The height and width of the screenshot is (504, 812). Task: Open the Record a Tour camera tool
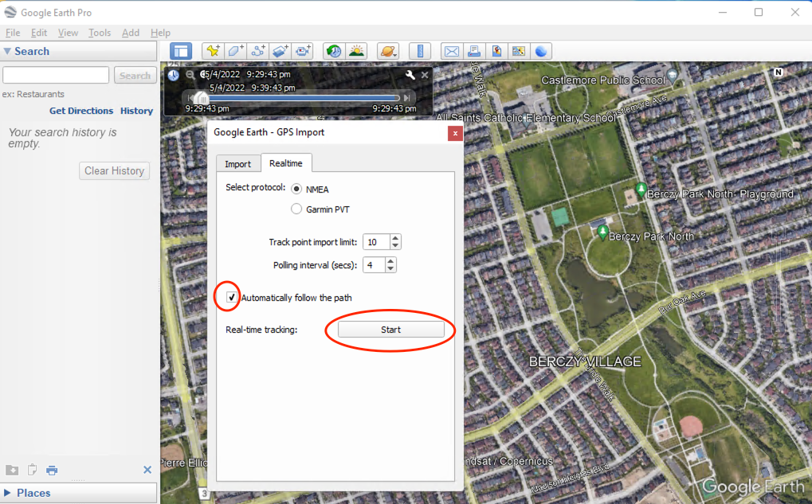click(x=303, y=51)
